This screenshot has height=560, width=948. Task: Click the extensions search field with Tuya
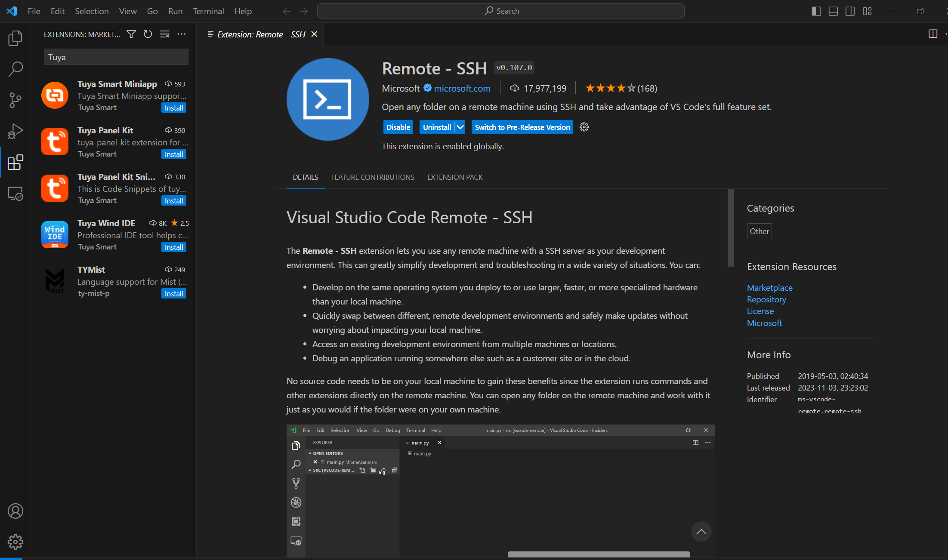coord(116,57)
